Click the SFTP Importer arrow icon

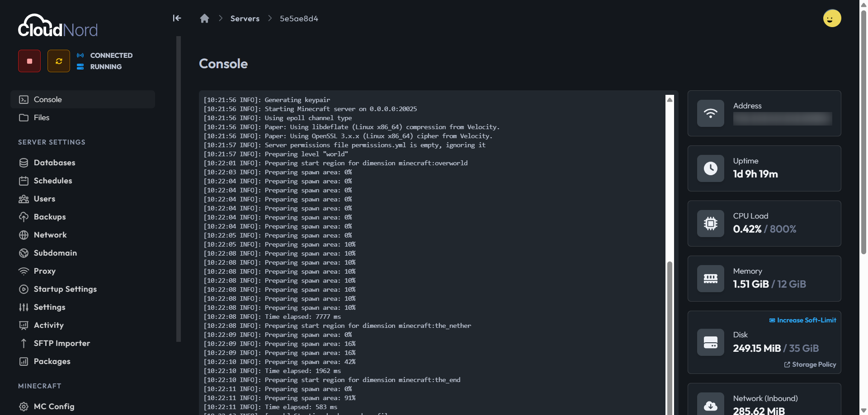[24, 343]
